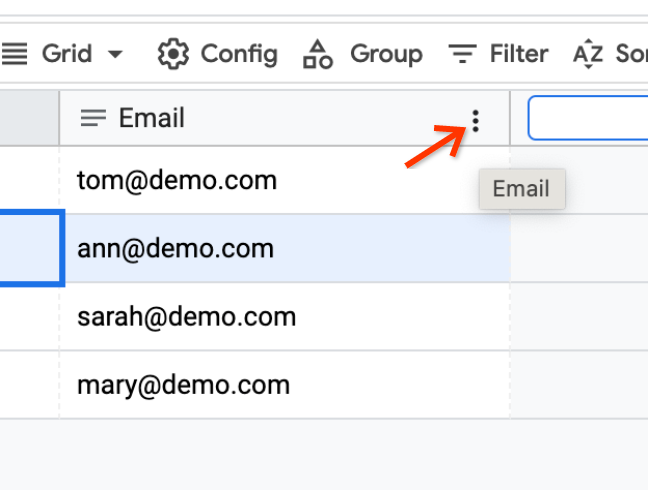
Task: Open the Filter button label
Action: (518, 54)
